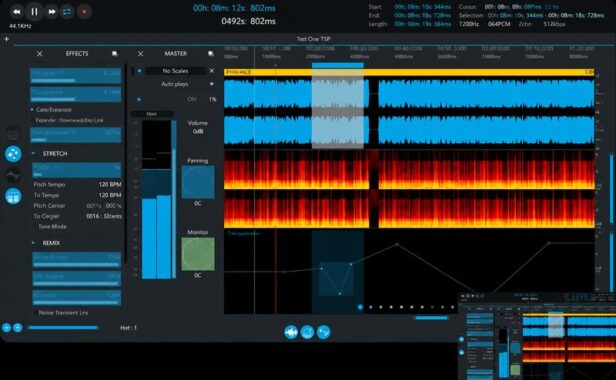Image resolution: width=616 pixels, height=380 pixels.
Task: Toggle the Gate/Expander option
Action: tap(51, 110)
